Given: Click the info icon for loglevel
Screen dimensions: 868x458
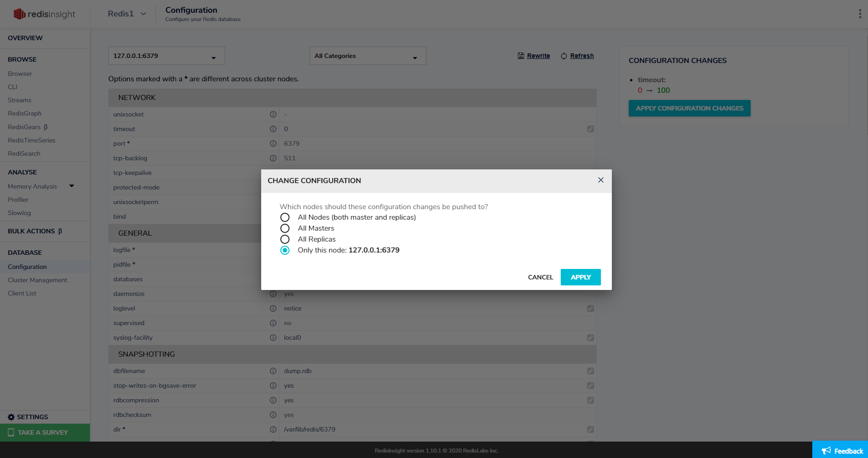Looking at the screenshot, I should pos(273,308).
